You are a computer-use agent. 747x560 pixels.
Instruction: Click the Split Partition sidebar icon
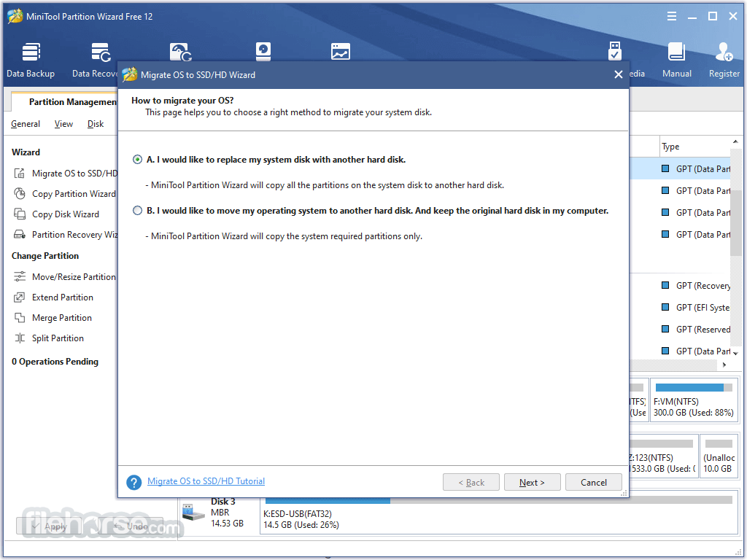click(x=19, y=338)
